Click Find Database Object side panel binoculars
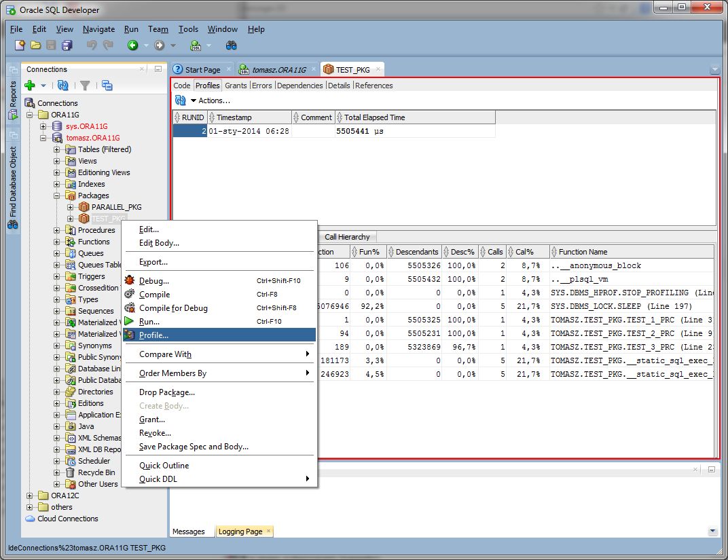 (13, 225)
